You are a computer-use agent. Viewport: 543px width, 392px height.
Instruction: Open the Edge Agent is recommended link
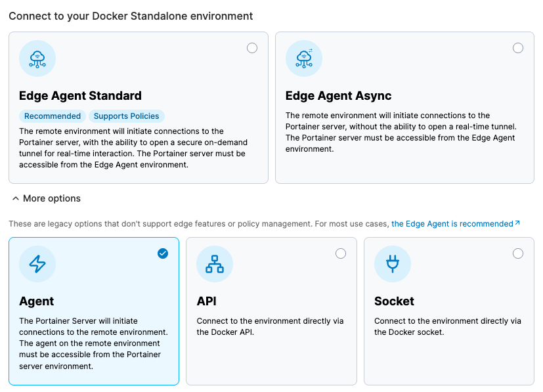pos(452,224)
